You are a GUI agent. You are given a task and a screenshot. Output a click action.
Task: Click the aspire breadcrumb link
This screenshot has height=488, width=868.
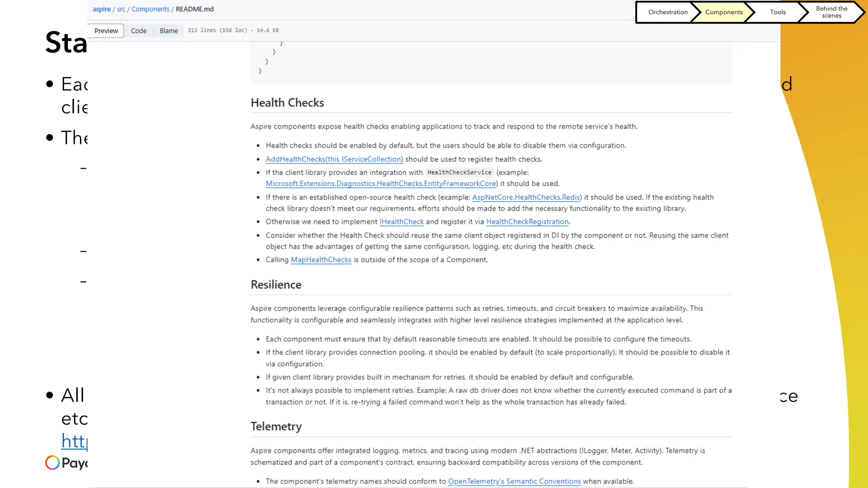[x=101, y=9]
